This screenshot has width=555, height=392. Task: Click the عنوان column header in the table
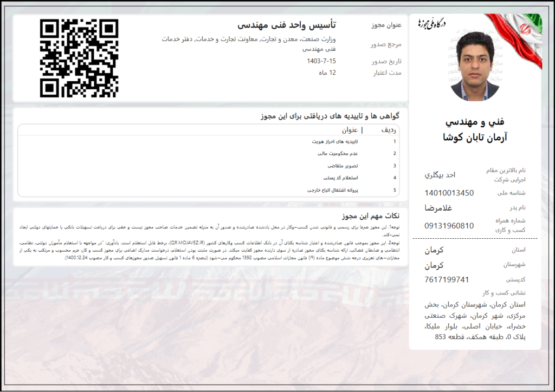[x=350, y=130]
